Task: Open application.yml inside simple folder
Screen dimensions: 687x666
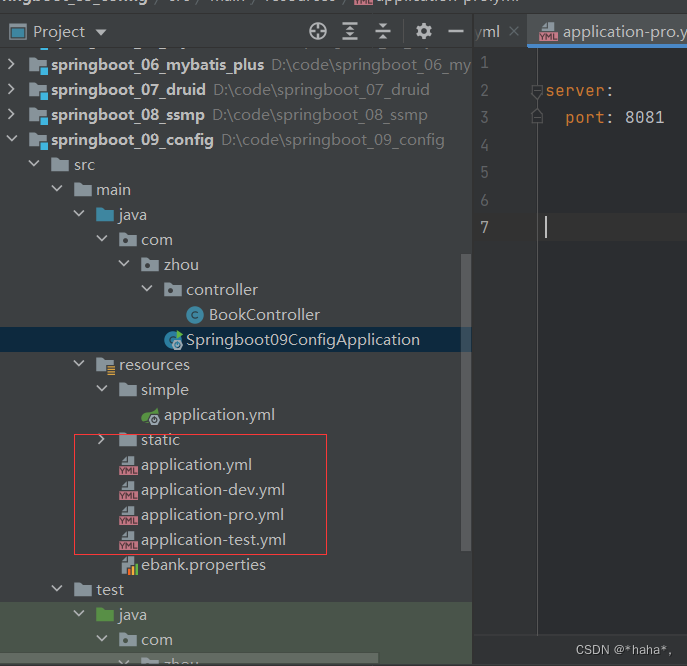Action: click(x=219, y=414)
